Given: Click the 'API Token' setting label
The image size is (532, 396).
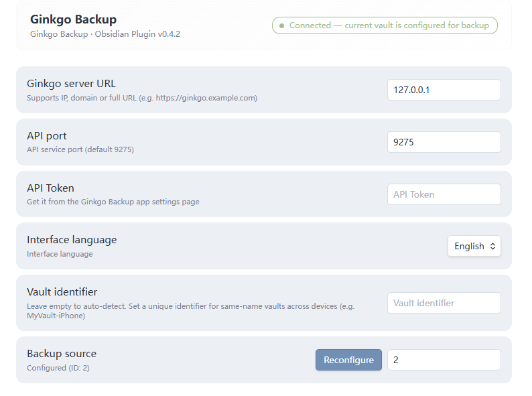Looking at the screenshot, I should 50,188.
